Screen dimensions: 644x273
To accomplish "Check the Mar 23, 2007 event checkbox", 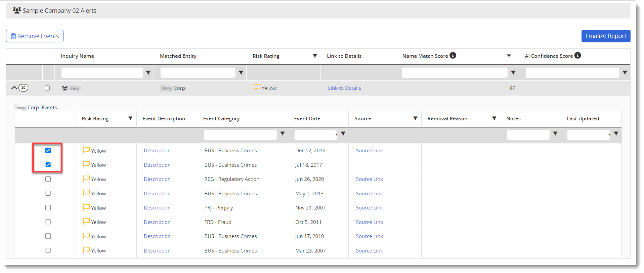I will [48, 250].
